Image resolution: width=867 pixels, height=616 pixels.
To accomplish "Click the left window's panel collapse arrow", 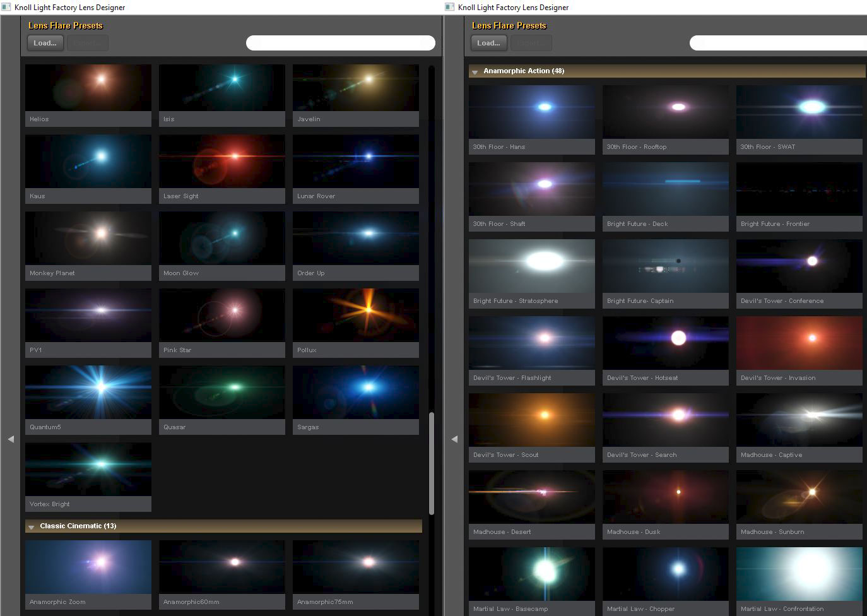I will point(11,439).
